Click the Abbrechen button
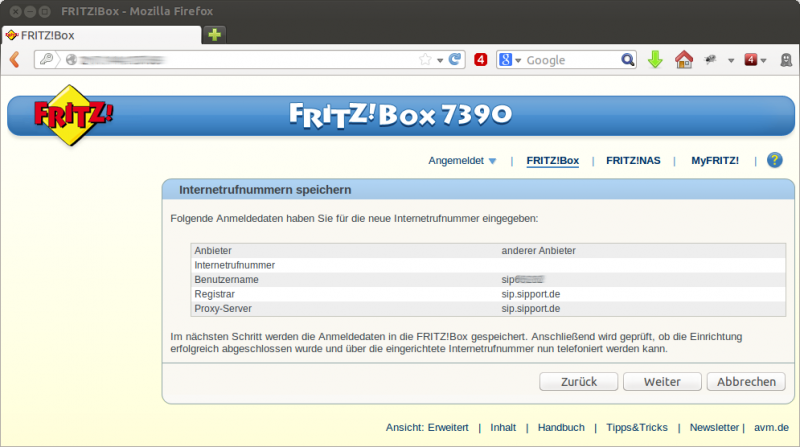Screen dimensions: 800x447 746,382
